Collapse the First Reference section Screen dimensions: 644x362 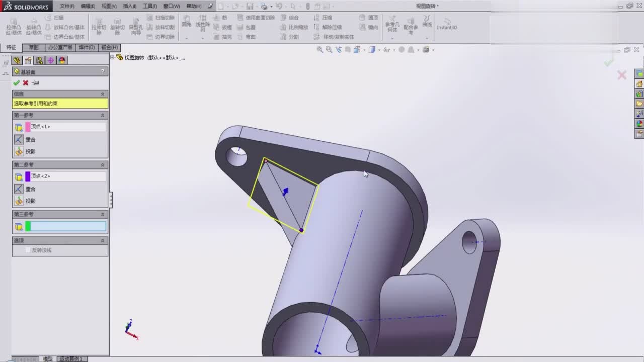point(103,115)
